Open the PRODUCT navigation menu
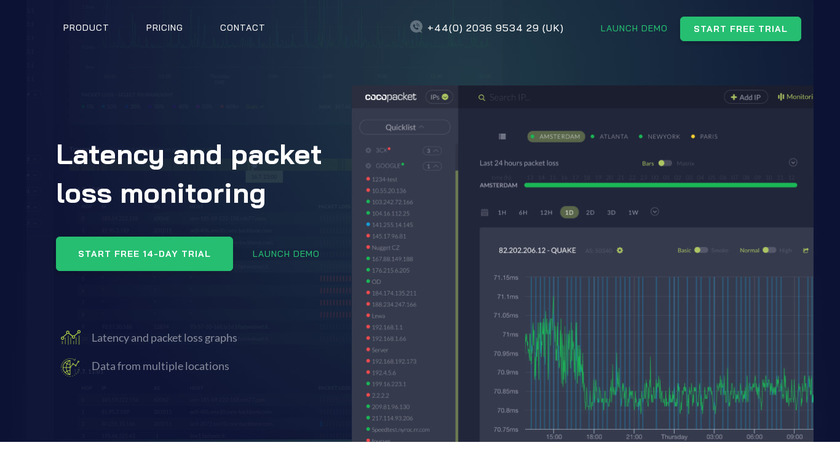This screenshot has width=840, height=472. click(x=85, y=28)
